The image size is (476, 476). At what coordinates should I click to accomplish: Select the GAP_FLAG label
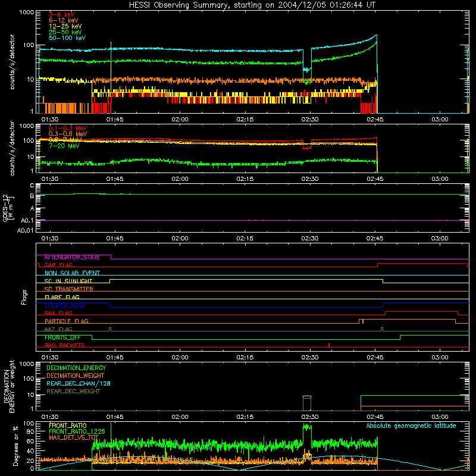pyautogui.click(x=58, y=265)
